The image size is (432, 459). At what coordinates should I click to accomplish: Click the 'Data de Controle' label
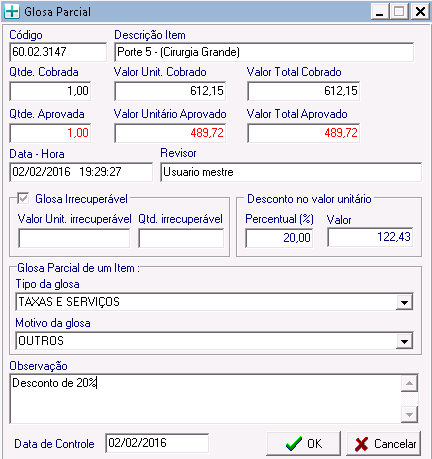(54, 444)
